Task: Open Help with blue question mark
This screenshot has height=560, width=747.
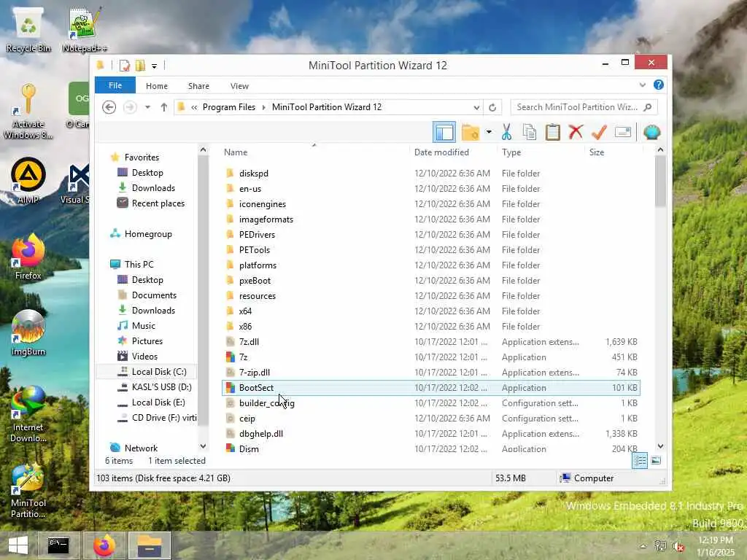Action: [x=659, y=85]
